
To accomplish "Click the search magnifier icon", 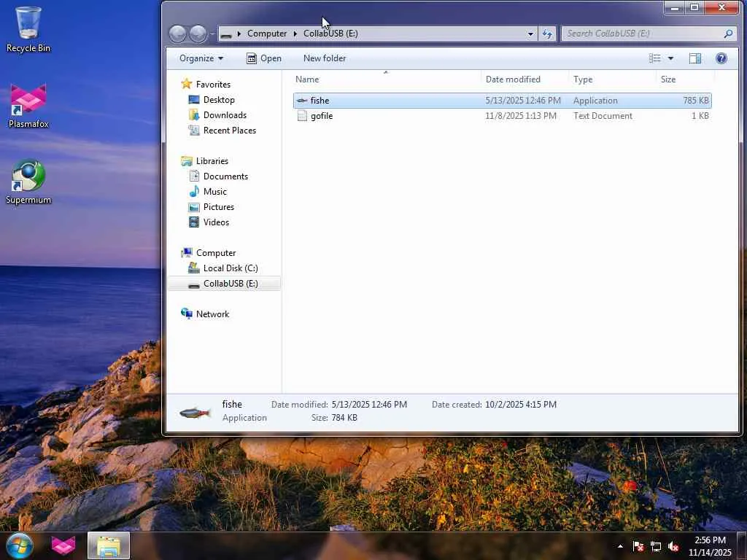I will [728, 34].
